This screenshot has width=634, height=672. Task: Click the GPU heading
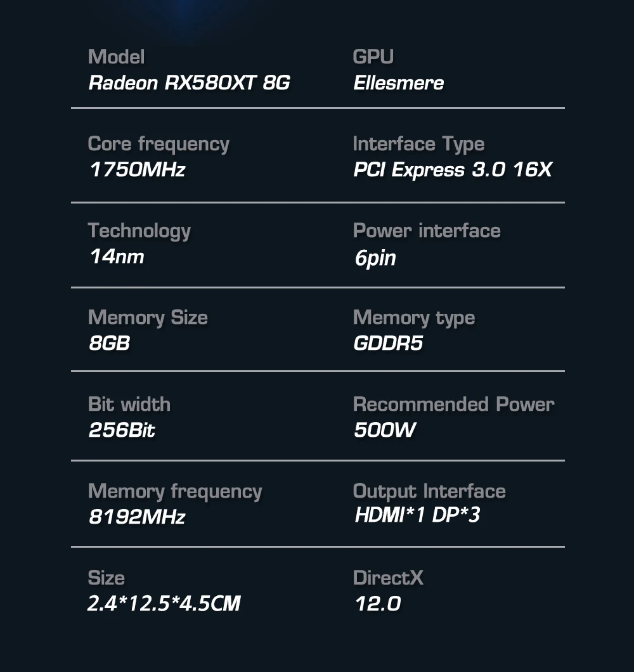click(x=373, y=56)
